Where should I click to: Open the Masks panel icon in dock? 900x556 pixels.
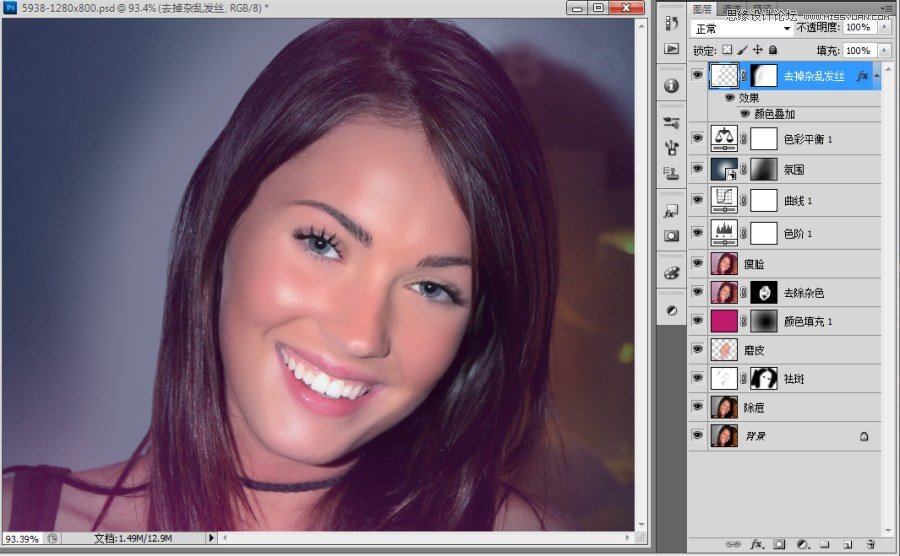click(x=671, y=236)
